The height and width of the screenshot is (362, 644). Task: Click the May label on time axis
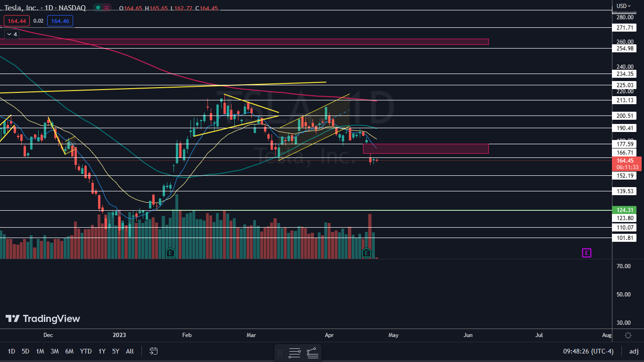393,335
